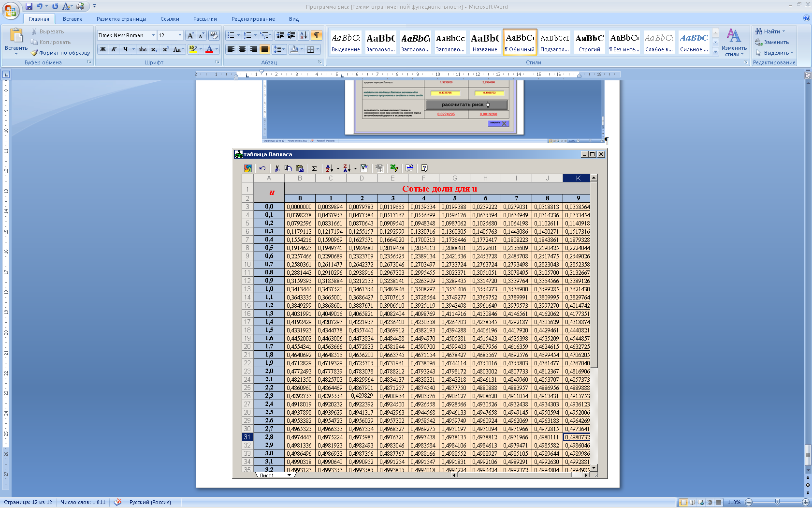Viewport: 812px width, 508px height.
Task: Click the Save icon in quick access toolbar
Action: pyautogui.click(x=29, y=6)
